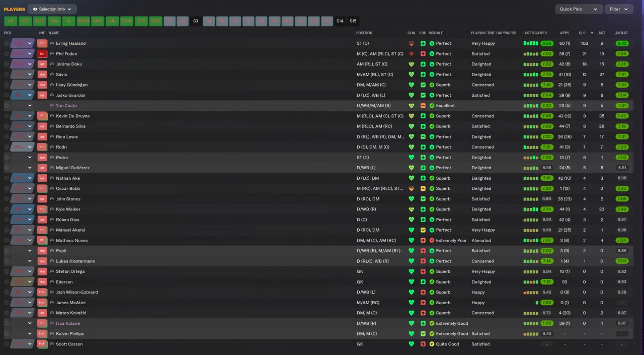Viewport: 644px width, 355px height.
Task: Click the person icon beside Ederson
Action: pos(52,282)
